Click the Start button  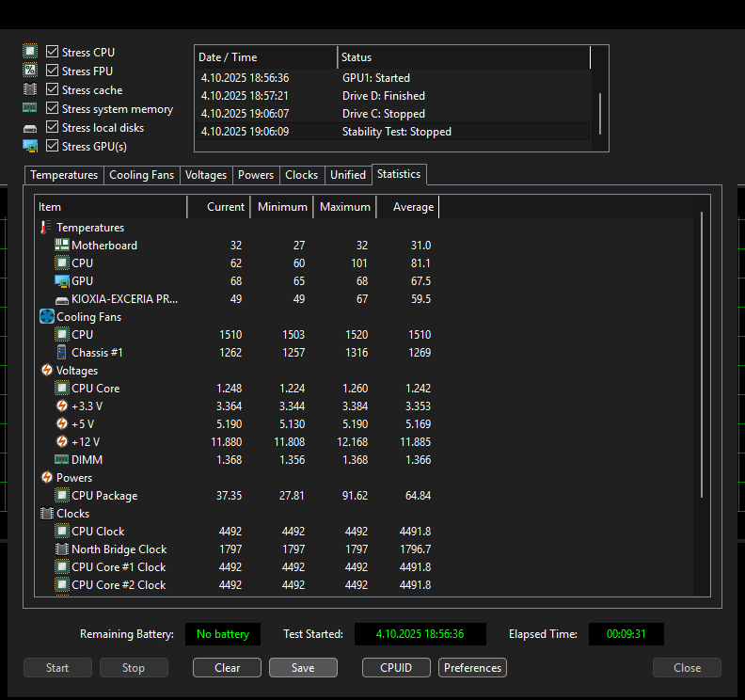tap(57, 668)
